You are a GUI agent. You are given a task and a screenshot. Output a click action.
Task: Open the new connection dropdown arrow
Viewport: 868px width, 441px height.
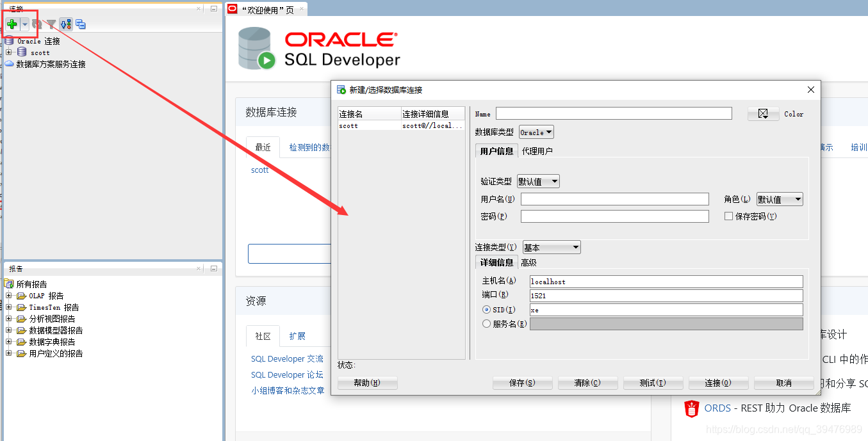click(x=24, y=24)
